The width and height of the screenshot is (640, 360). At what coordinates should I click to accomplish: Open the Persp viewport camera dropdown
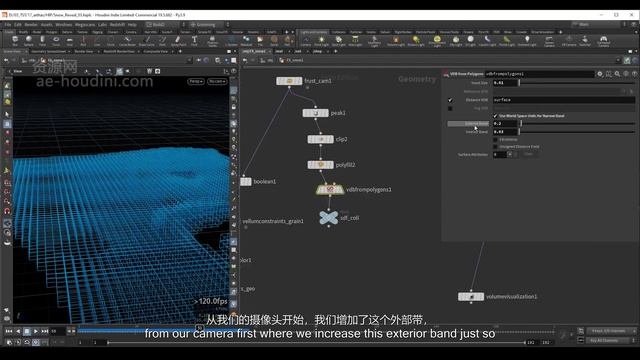point(196,82)
